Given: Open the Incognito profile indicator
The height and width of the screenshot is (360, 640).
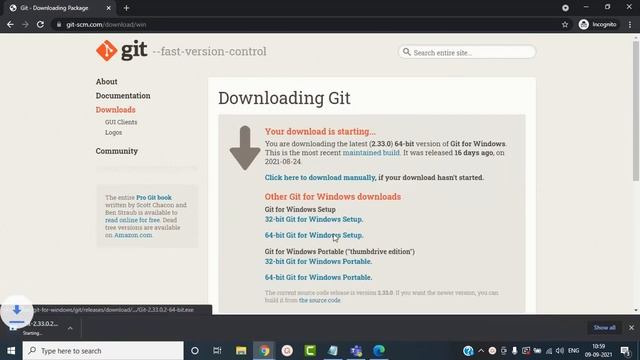Looking at the screenshot, I should [x=598, y=24].
